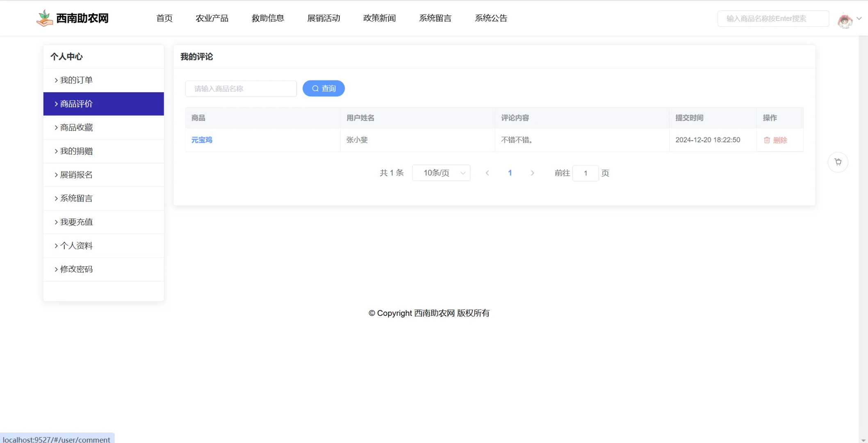Screen dimensions: 868x443
Task: Click the previous page arrow icon
Action: click(487, 173)
